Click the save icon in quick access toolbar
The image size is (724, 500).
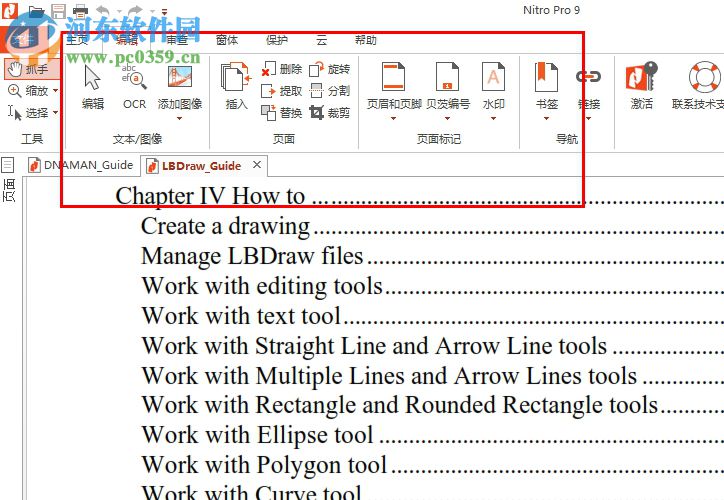[x=59, y=11]
